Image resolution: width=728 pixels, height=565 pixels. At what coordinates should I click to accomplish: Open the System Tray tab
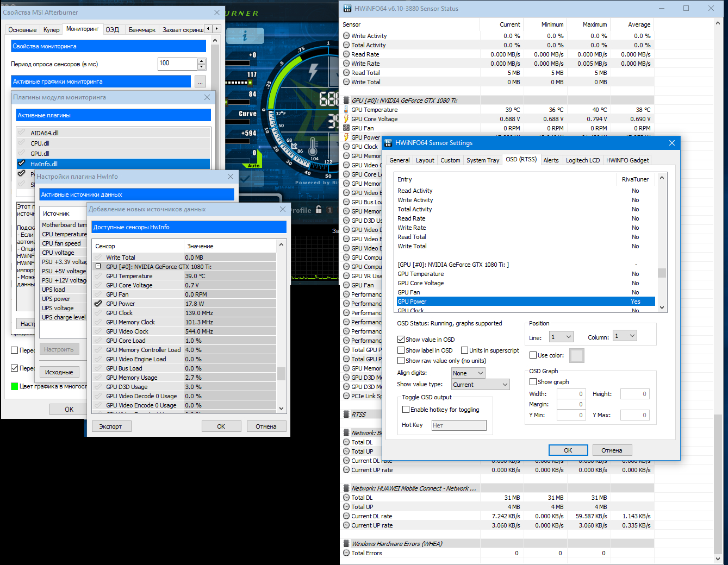[483, 160]
